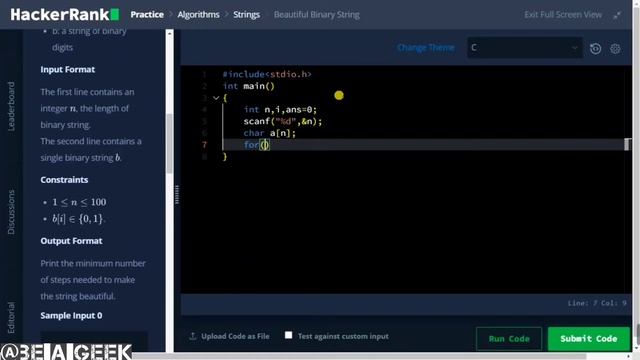Image resolution: width=640 pixels, height=360 pixels.
Task: Open Strings breadcrumb link
Action: click(247, 15)
